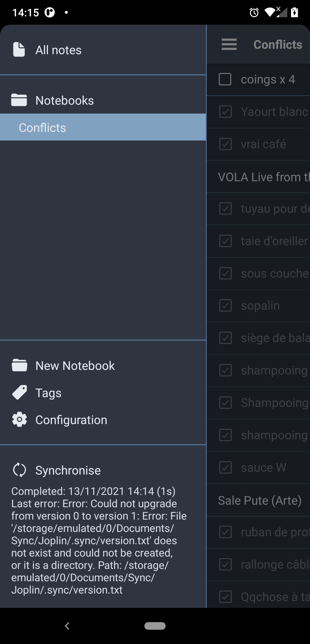Close sidebar using the hamburger icon
Viewport: 310px width, 644px height.
(x=229, y=44)
